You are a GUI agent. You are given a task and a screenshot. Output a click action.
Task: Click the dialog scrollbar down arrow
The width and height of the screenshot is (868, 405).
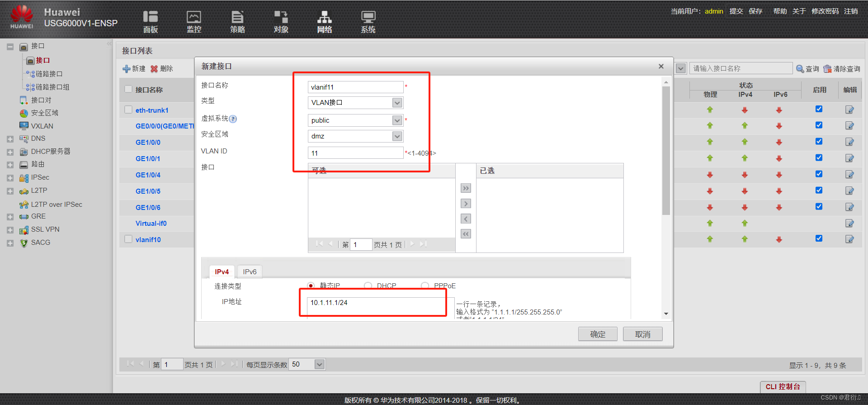[666, 314]
